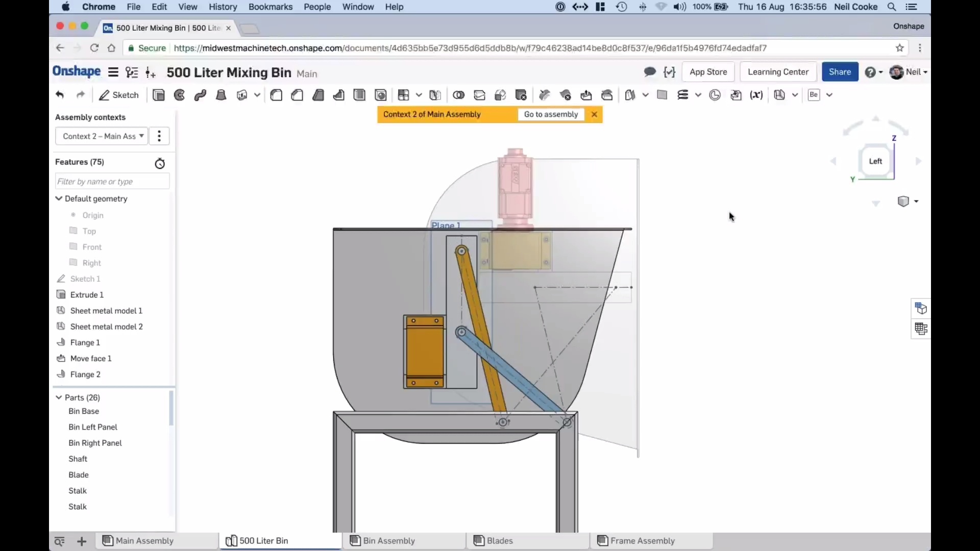Viewport: 980px width, 551px height.
Task: Toggle the BOM table panel on right edge
Action: pos(920,329)
